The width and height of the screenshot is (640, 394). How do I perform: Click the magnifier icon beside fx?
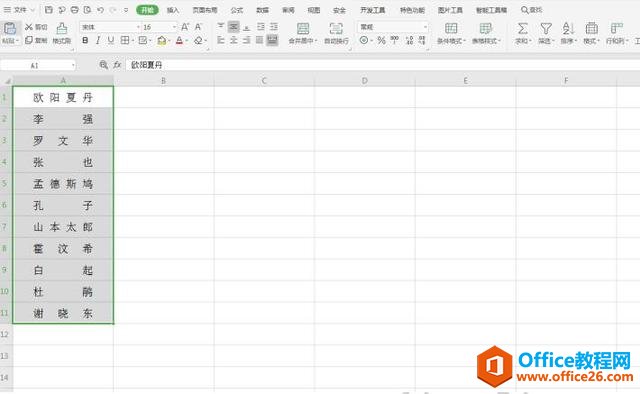(x=104, y=65)
